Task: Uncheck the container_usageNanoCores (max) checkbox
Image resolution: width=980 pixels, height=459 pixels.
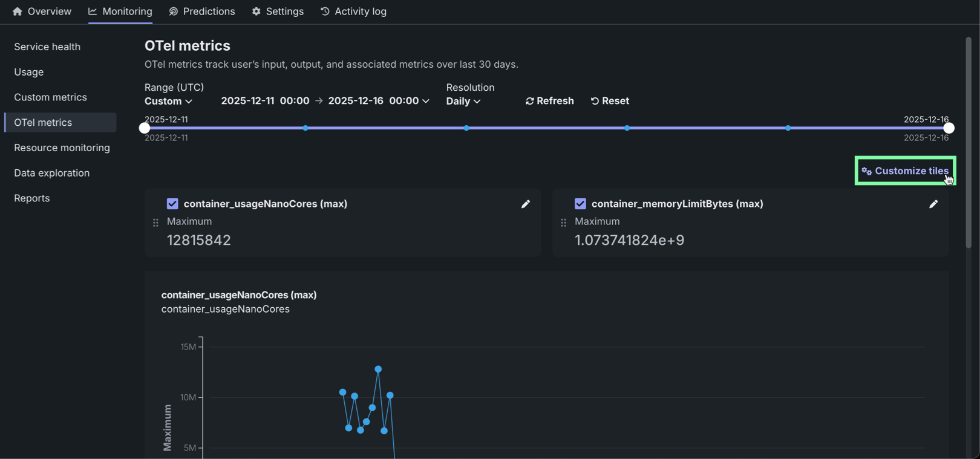Action: (x=172, y=204)
